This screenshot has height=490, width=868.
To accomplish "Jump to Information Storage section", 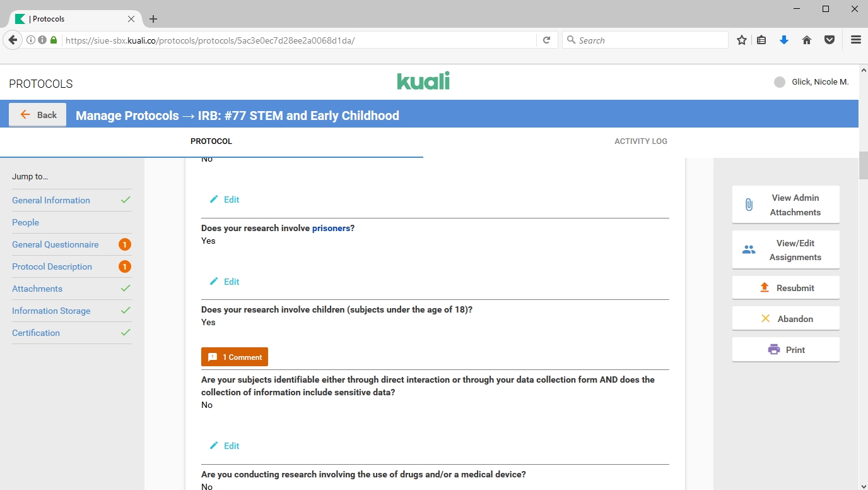I will [x=51, y=311].
